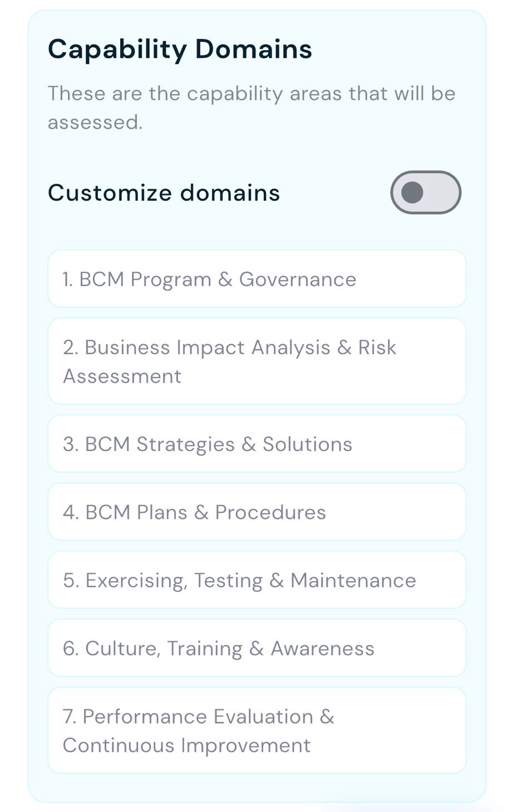Click the fifth domain list entry
This screenshot has width=507, height=812.
pyautogui.click(x=257, y=580)
